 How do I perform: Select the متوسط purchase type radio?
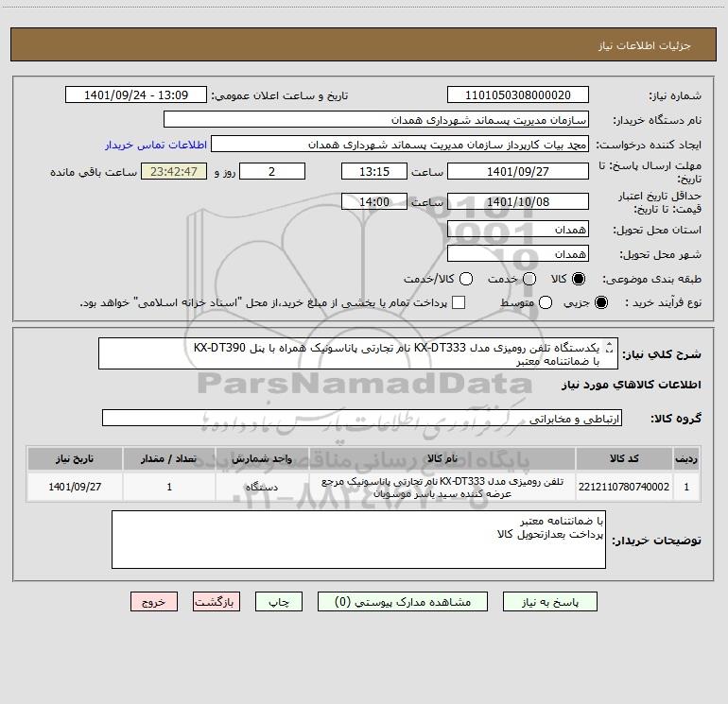pos(546,302)
